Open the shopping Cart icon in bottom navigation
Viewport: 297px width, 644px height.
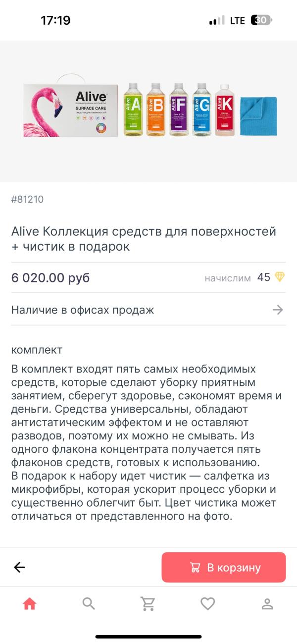coord(148,604)
